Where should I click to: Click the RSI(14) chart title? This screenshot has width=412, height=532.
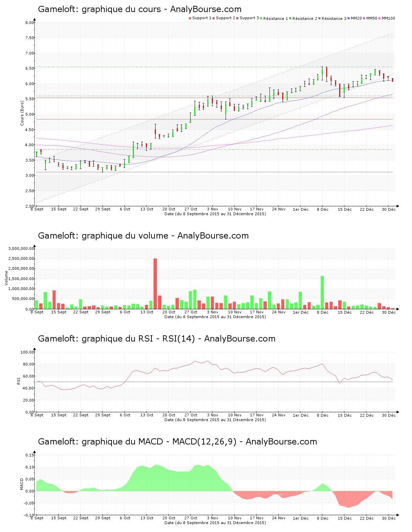(157, 339)
